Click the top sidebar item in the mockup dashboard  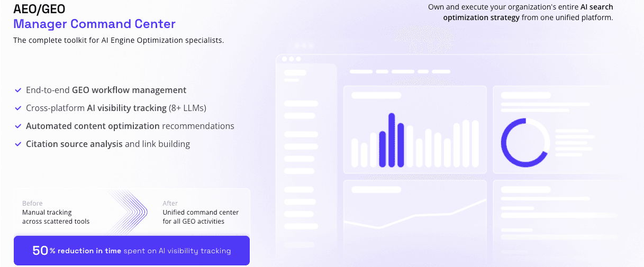295,72
